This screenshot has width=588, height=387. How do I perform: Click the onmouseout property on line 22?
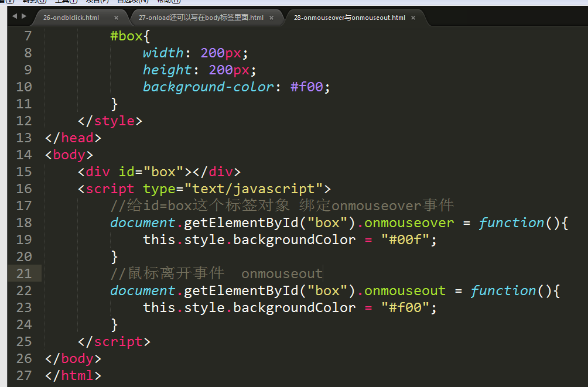(x=405, y=290)
